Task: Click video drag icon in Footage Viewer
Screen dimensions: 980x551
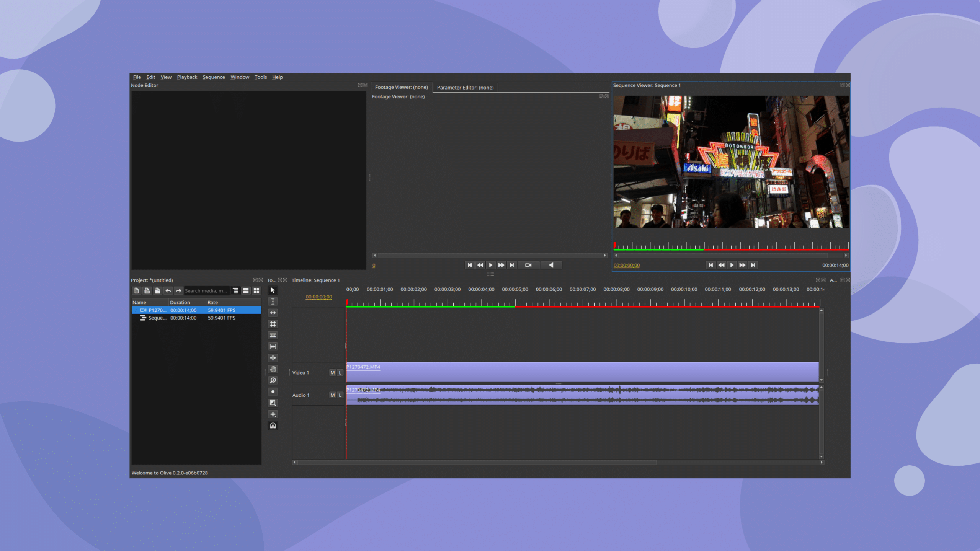Action: point(528,265)
